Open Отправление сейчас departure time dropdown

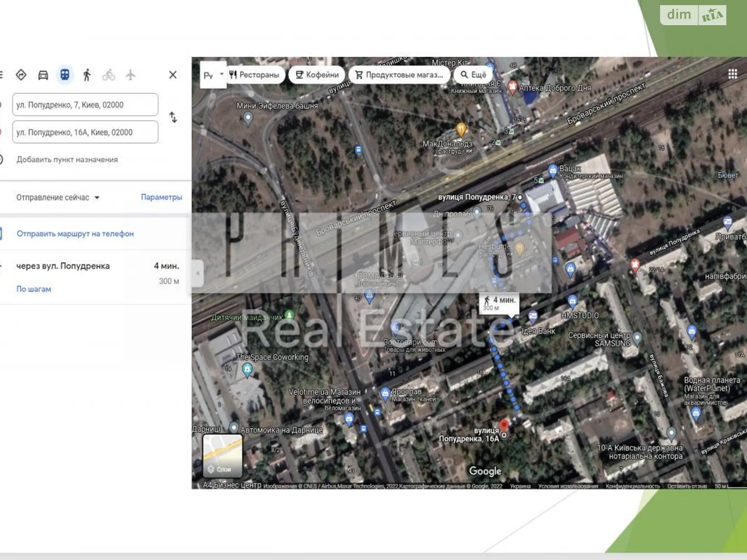click(x=58, y=197)
